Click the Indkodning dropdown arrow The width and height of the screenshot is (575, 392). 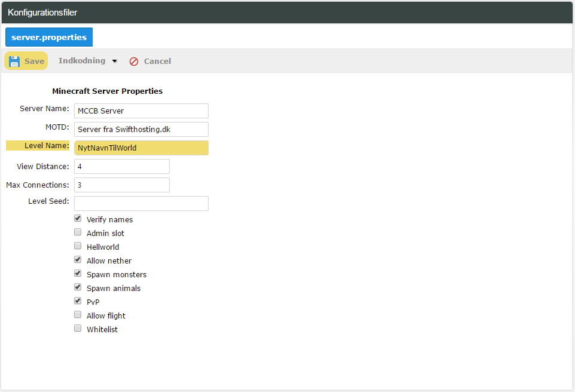(x=115, y=61)
